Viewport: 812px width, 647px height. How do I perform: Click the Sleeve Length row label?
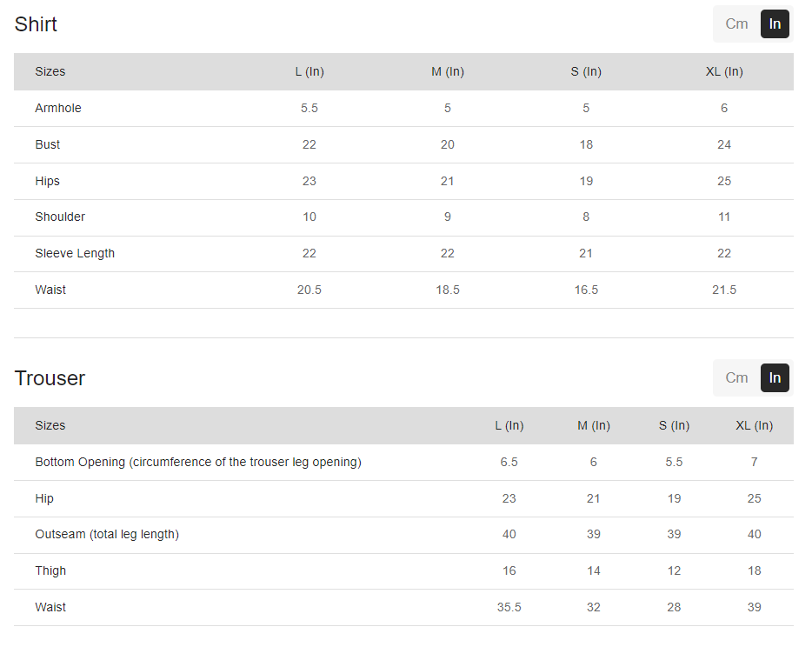75,254
